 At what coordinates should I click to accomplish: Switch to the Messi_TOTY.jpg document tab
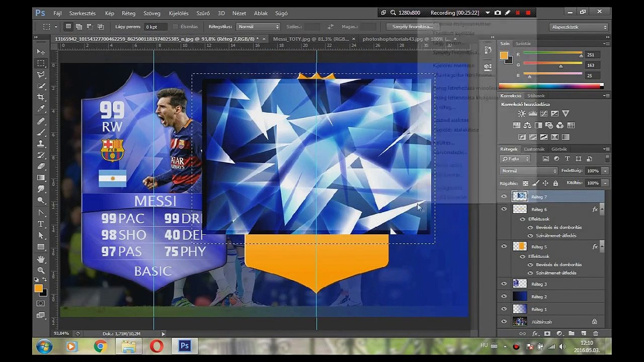coord(311,39)
